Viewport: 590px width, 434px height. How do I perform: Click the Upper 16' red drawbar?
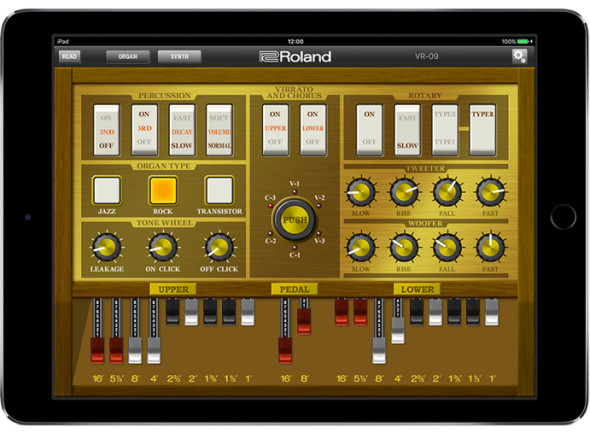[x=97, y=350]
